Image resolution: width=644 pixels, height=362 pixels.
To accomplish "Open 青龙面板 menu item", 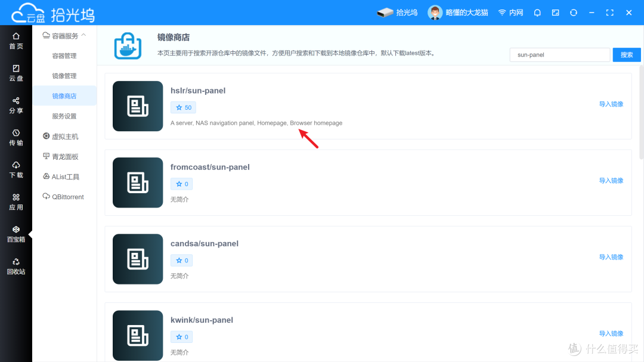I will (61, 157).
